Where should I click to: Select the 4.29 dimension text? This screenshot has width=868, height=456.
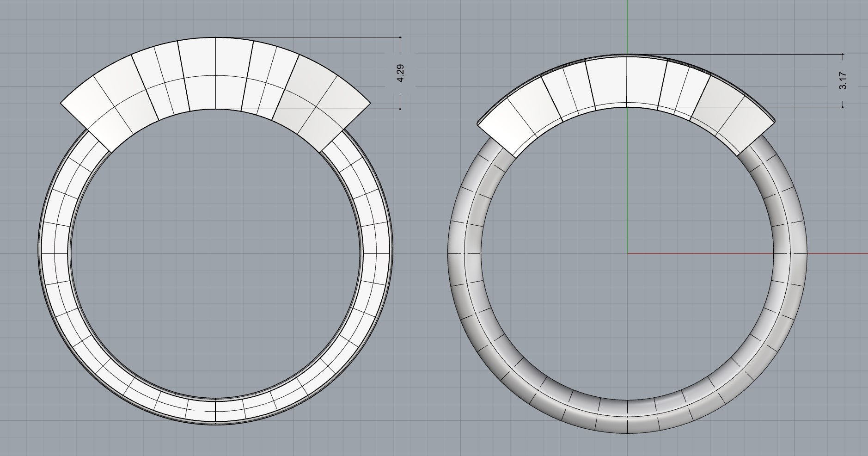pyautogui.click(x=400, y=73)
